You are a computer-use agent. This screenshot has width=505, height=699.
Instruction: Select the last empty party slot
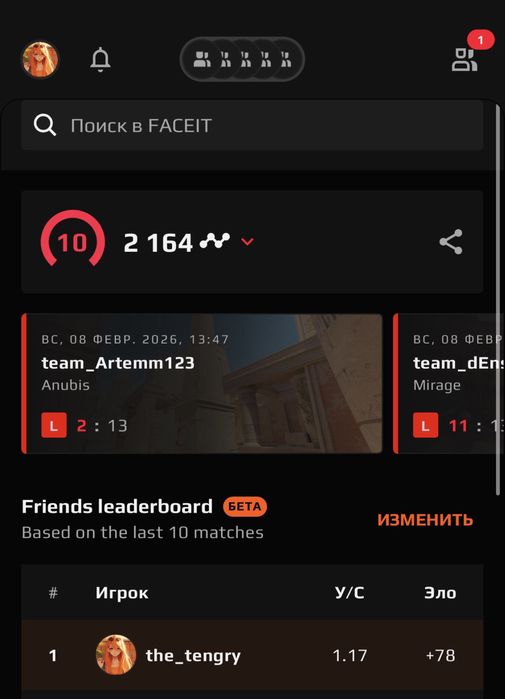[x=286, y=59]
